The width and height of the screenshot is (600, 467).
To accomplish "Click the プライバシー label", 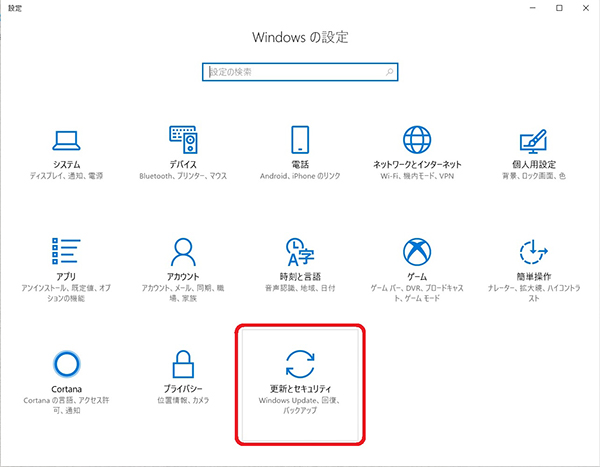I will click(183, 389).
